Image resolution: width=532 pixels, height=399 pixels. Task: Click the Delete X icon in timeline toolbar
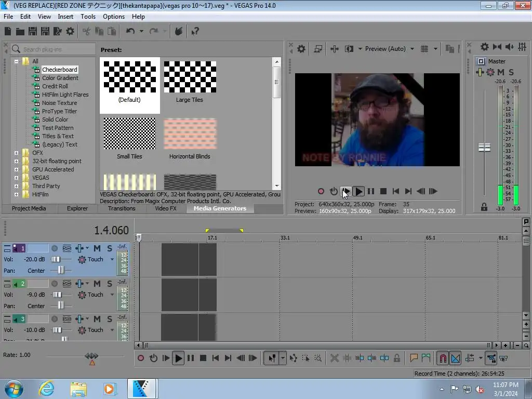pos(334,358)
